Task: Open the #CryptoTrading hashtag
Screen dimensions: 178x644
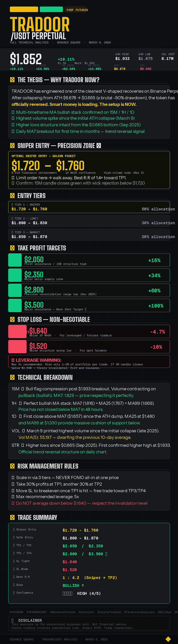Action: (109, 612)
